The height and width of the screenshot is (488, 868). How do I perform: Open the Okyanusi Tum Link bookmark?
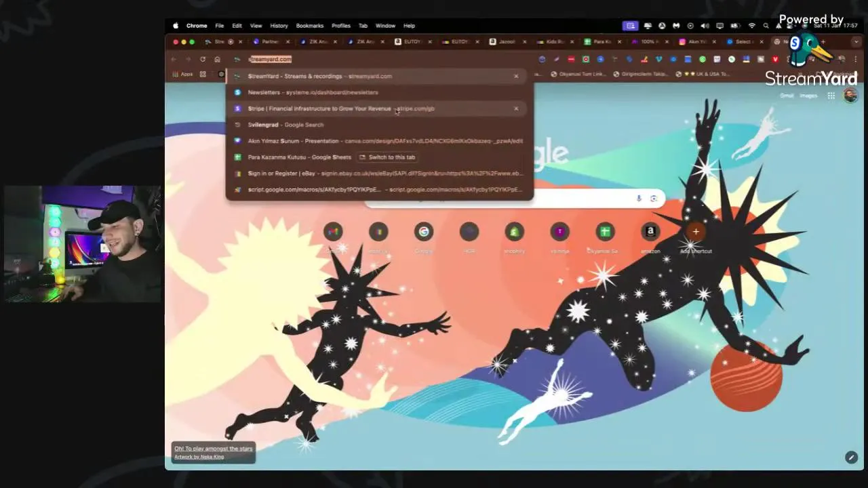[x=578, y=75]
